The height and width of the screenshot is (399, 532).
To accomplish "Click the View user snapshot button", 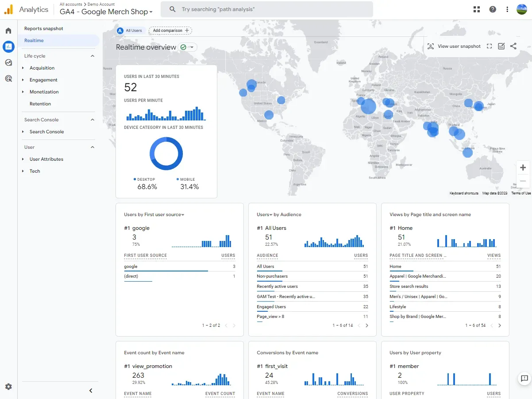I will 454,46.
